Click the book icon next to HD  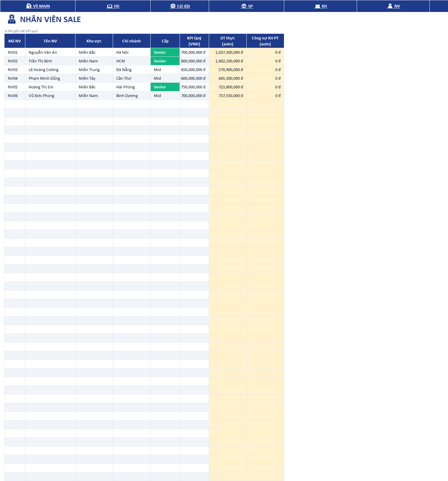coord(109,6)
